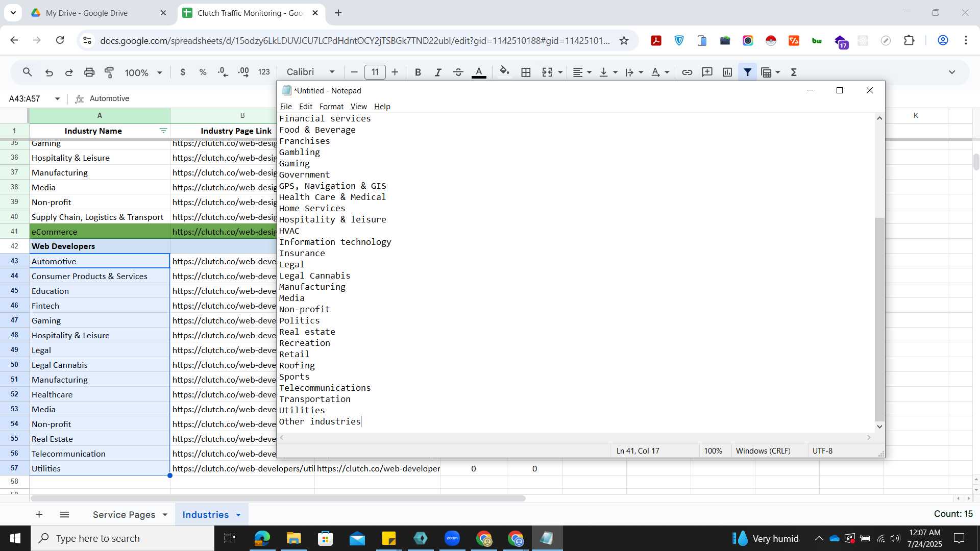Viewport: 980px width, 551px height.
Task: Expand the zoom 100% dropdown
Action: point(160,72)
